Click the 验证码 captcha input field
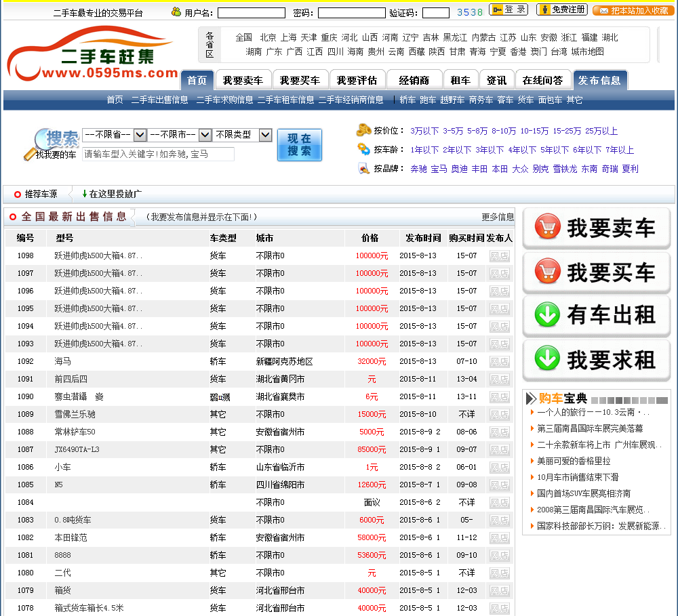 [435, 13]
